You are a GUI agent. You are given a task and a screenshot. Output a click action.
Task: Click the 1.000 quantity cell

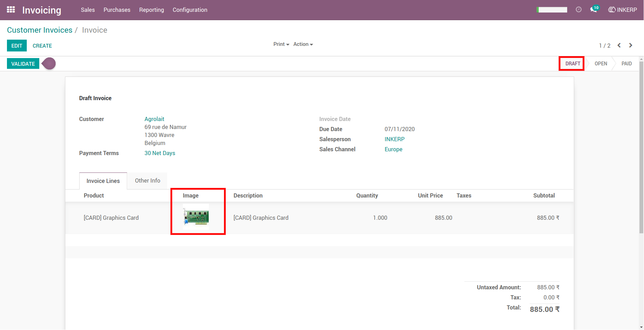[x=380, y=218]
